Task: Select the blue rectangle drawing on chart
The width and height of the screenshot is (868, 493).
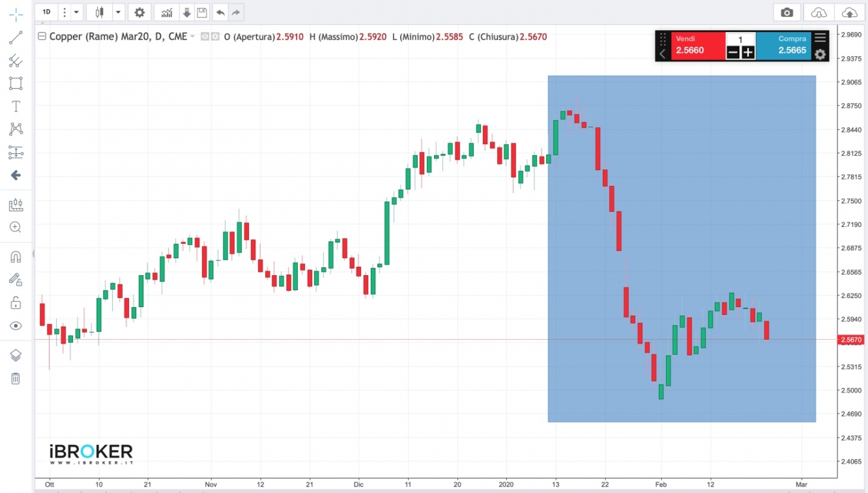Action: tap(682, 248)
